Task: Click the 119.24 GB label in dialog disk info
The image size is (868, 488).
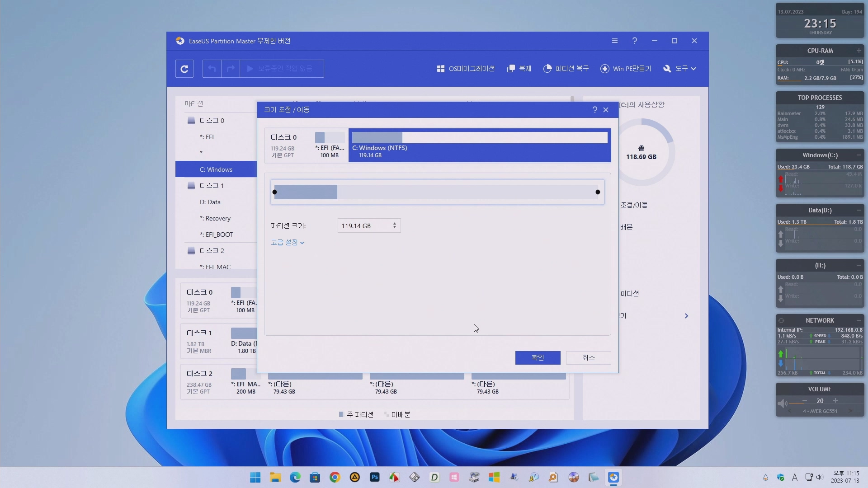Action: pos(282,148)
